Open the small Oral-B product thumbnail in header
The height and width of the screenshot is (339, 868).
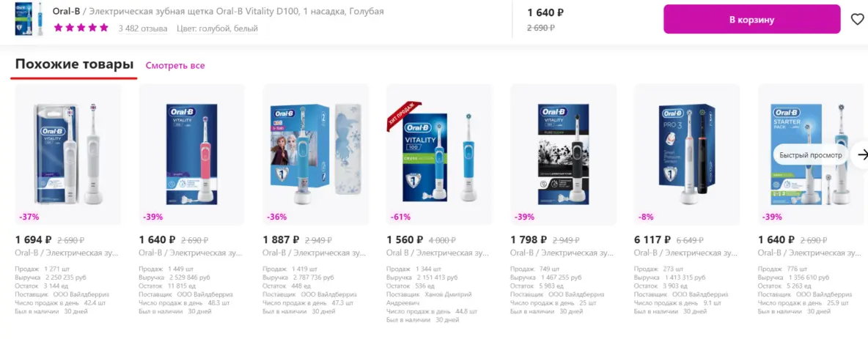point(31,19)
